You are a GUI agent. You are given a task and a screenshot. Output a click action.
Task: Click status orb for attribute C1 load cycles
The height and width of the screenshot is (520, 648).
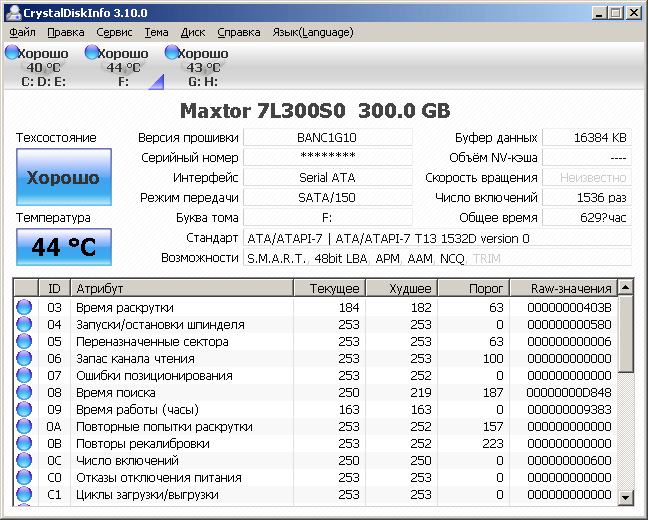coord(25,494)
